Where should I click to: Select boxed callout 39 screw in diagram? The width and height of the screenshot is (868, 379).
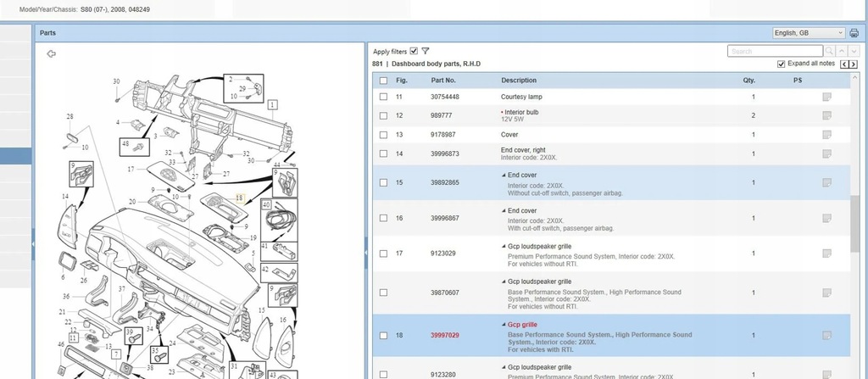click(x=134, y=337)
